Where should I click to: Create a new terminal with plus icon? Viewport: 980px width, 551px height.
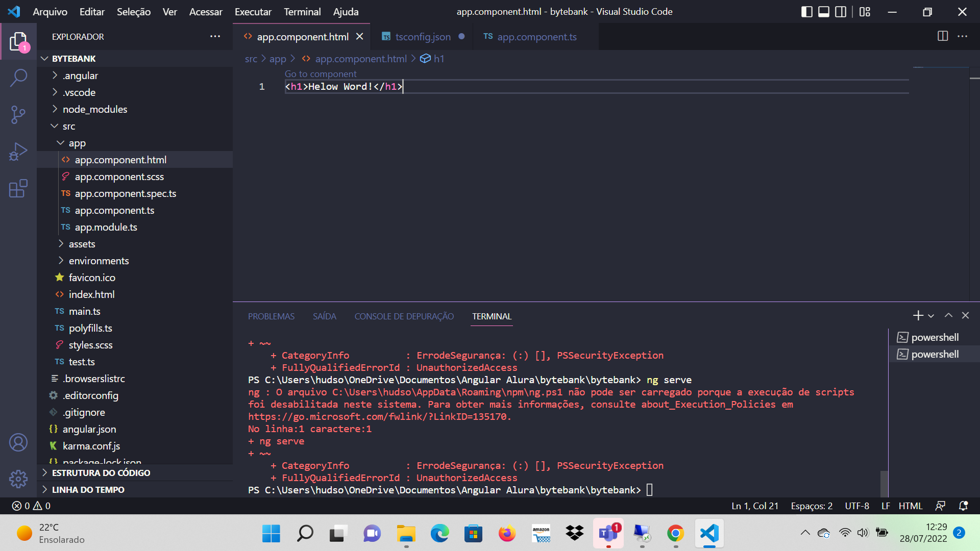coord(918,316)
